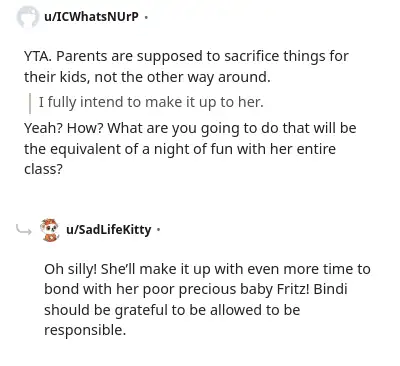Click the dot separator after u/SadLifeKitty

point(158,230)
